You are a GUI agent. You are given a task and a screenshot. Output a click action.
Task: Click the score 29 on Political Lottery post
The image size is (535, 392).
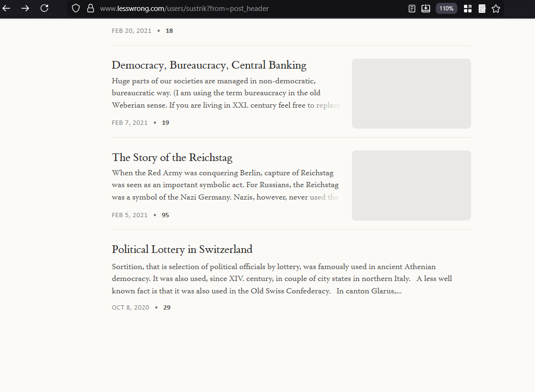(x=167, y=308)
